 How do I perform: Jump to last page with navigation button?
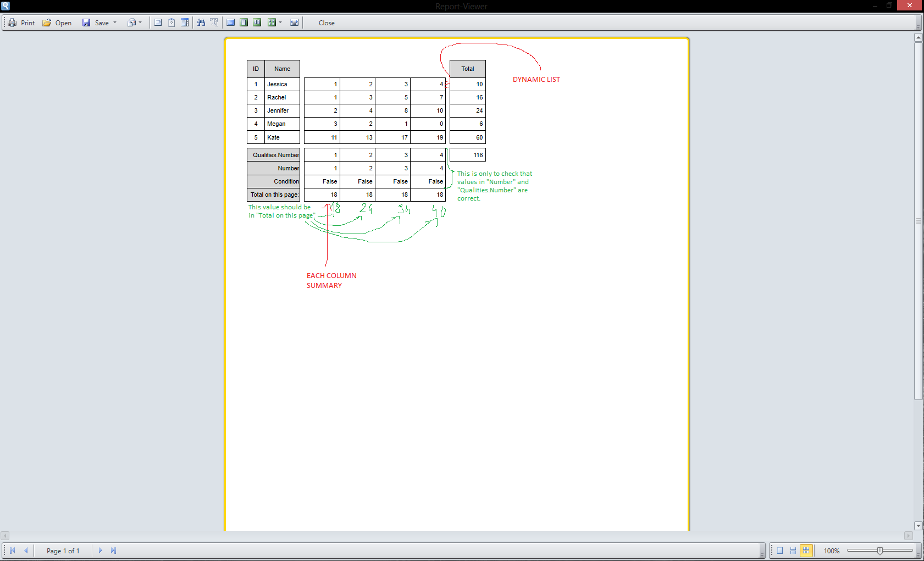point(113,550)
